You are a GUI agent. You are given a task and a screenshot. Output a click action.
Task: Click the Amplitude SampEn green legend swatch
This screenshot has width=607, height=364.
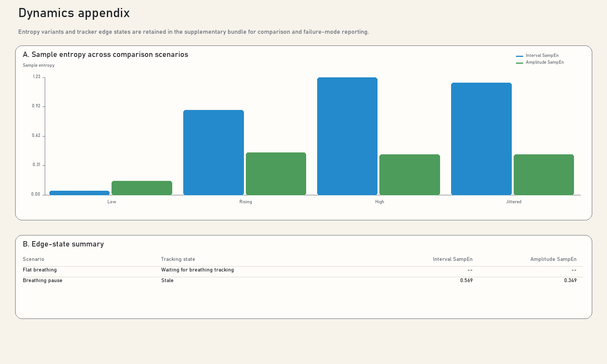click(x=519, y=63)
